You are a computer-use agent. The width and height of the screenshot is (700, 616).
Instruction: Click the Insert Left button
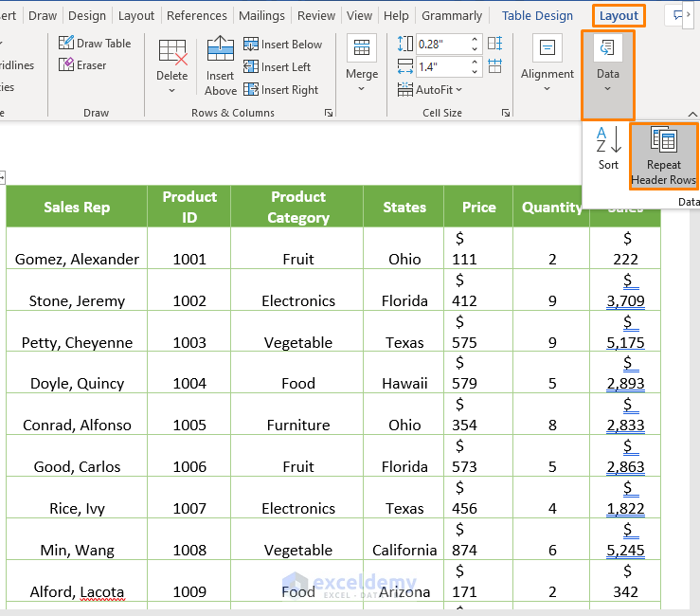pos(277,67)
